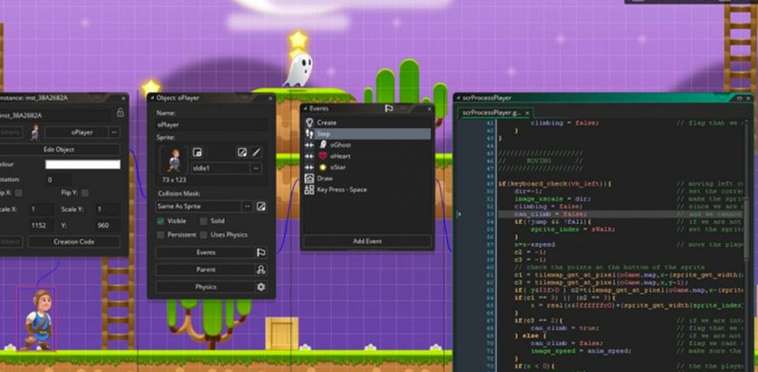
Task: Click the lock icon in instance panel
Action: click(120, 113)
